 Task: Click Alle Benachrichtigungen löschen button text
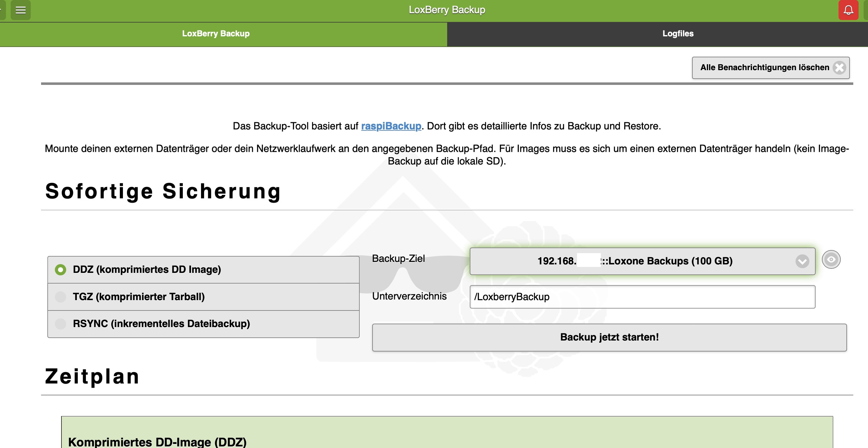click(x=764, y=68)
